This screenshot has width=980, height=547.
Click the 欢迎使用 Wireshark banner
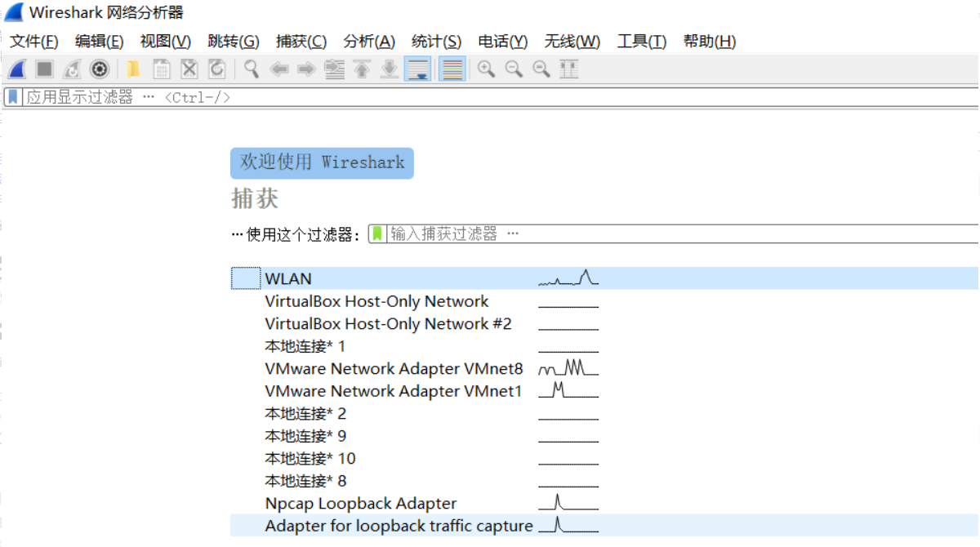[322, 162]
